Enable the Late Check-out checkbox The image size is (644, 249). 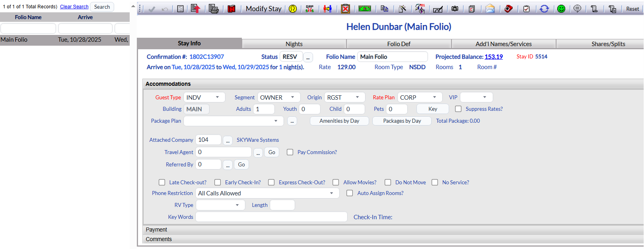coord(162,182)
